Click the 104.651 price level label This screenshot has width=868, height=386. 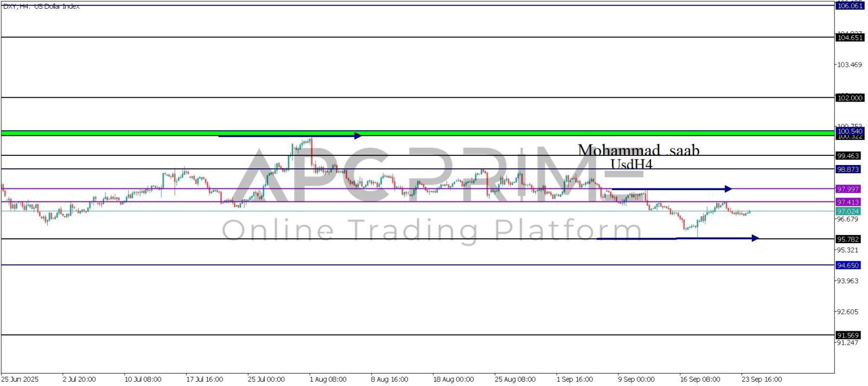pyautogui.click(x=849, y=37)
